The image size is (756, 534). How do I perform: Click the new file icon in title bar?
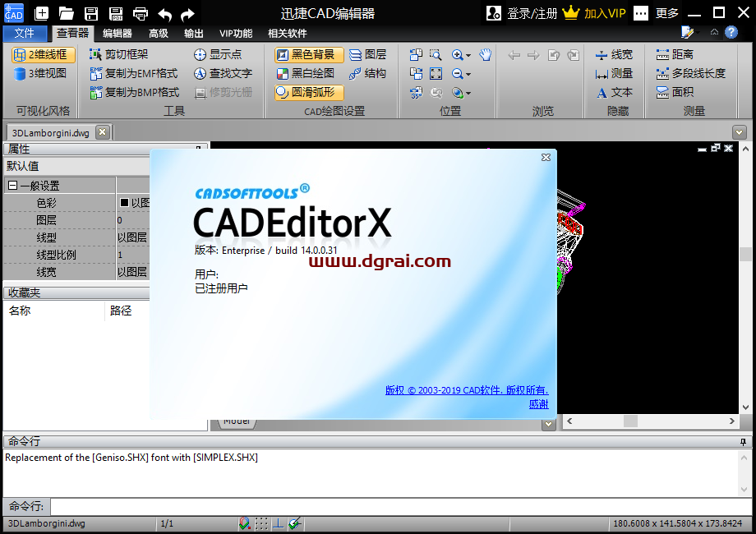tap(42, 13)
